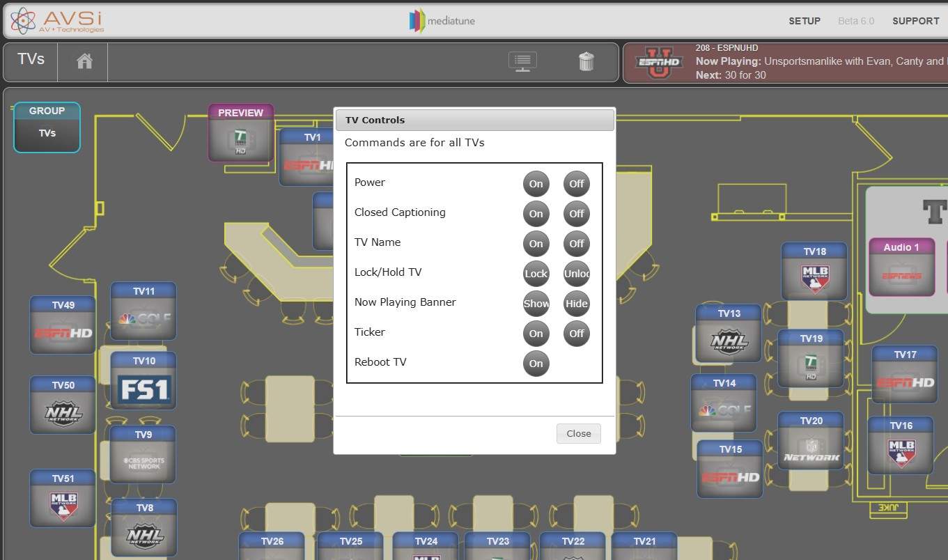Hide the Now Playing Banner
The image size is (948, 560).
[577, 304]
